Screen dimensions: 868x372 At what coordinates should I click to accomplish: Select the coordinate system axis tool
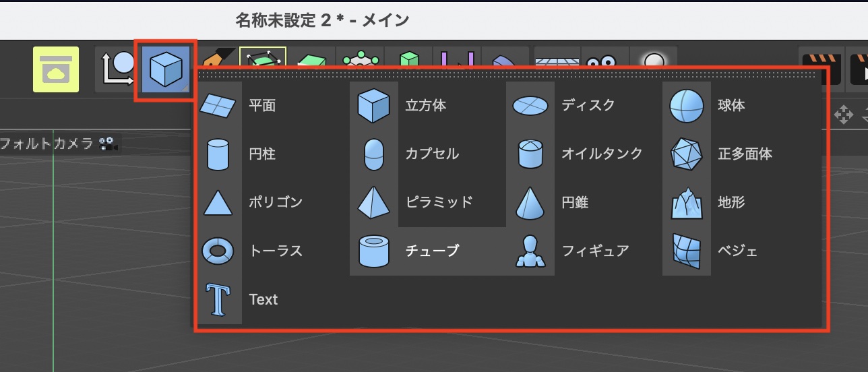click(117, 69)
